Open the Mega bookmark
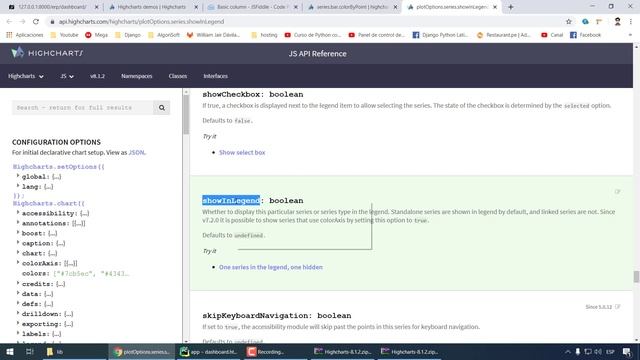The width and height of the screenshot is (640, 360). pyautogui.click(x=97, y=35)
